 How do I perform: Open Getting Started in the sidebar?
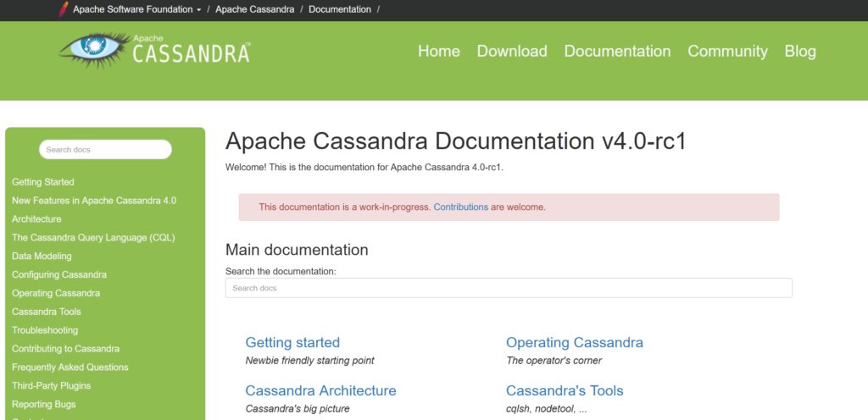click(x=43, y=182)
